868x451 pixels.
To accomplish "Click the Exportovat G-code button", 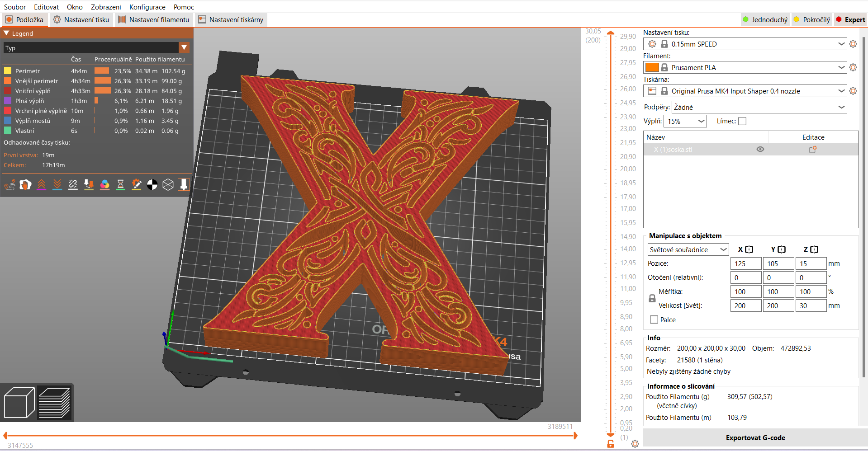I will point(755,437).
